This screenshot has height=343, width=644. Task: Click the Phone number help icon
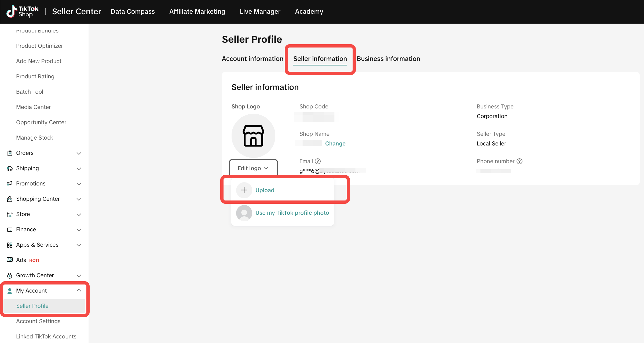click(x=519, y=161)
